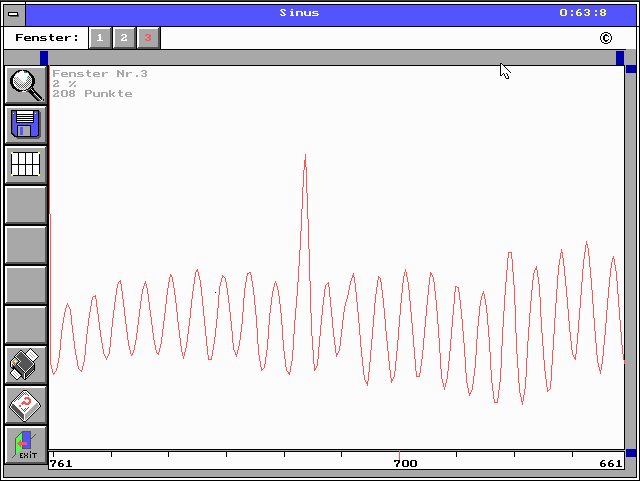Save data with the floppy disk icon

[x=27, y=125]
